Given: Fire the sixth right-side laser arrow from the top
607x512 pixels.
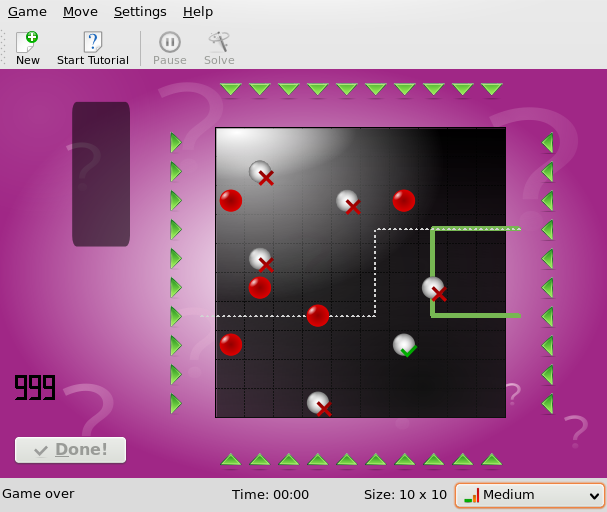Looking at the screenshot, I should coord(547,288).
